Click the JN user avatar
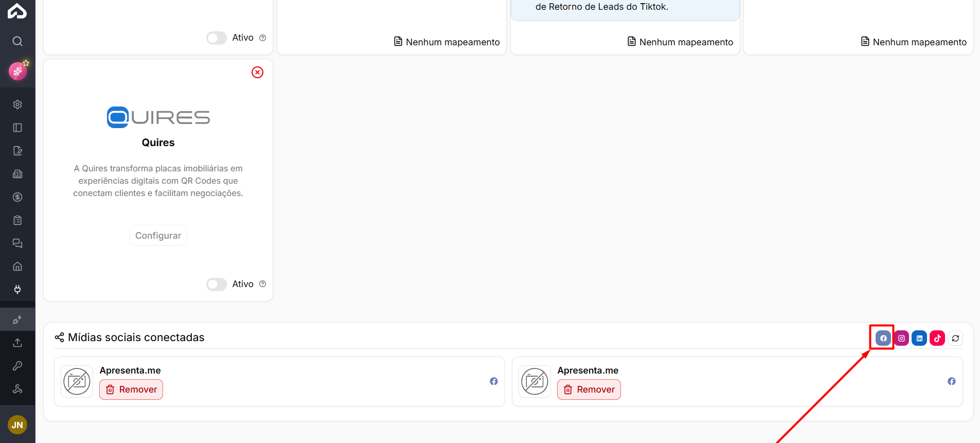This screenshot has height=443, width=980. [17, 425]
